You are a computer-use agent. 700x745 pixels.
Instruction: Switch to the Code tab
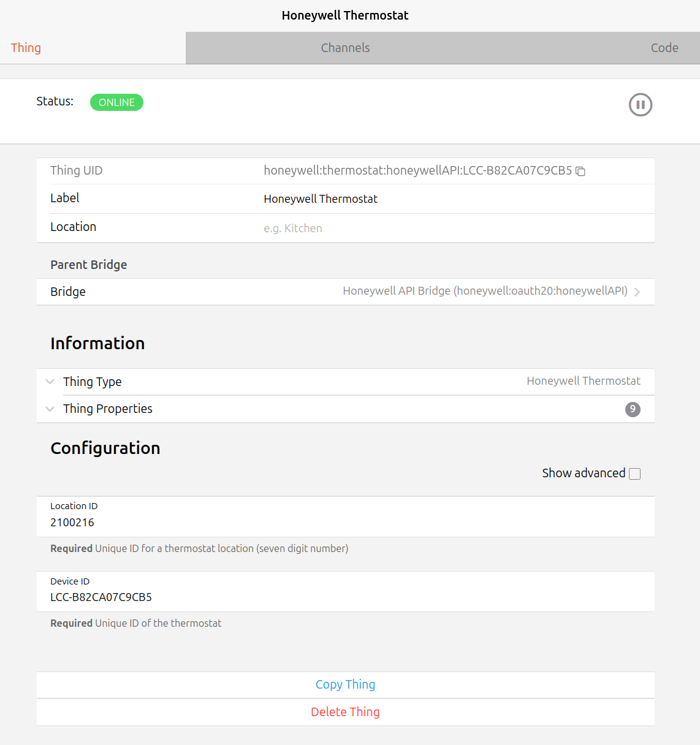coord(664,48)
